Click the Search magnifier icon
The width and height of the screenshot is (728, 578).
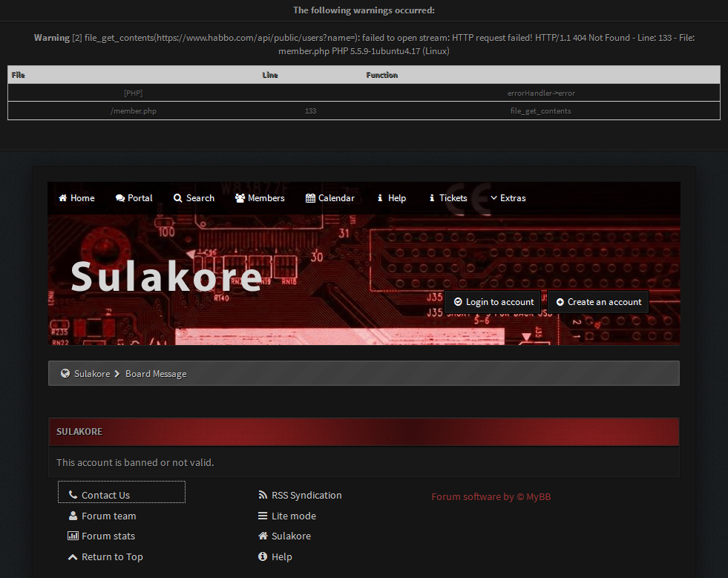177,198
